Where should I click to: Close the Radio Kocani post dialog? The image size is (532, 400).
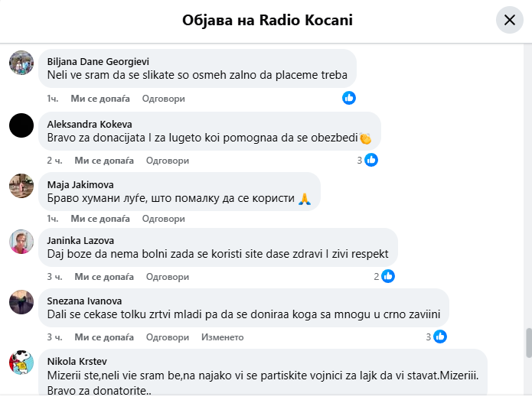tap(509, 20)
